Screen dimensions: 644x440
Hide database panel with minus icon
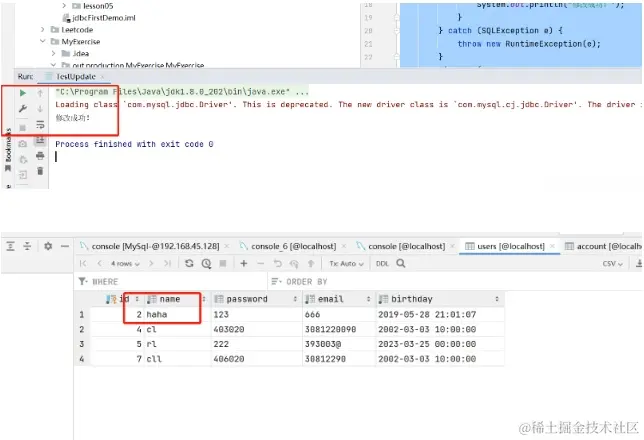[x=65, y=246]
